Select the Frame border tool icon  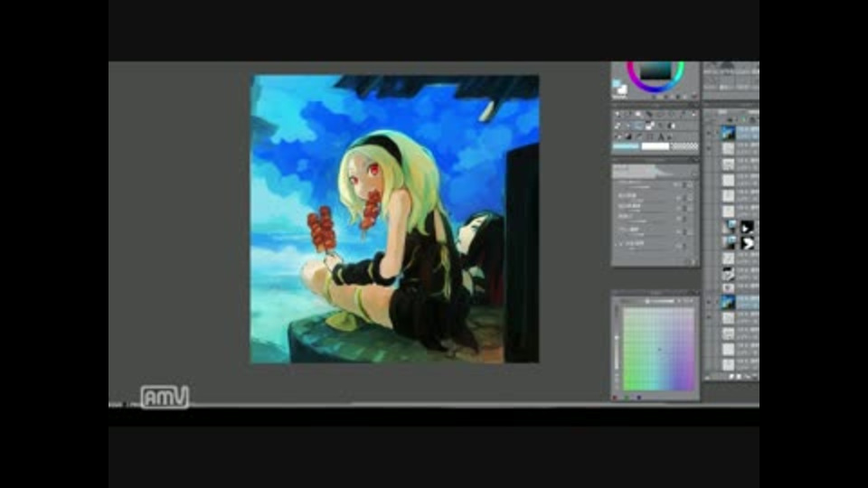[650, 136]
